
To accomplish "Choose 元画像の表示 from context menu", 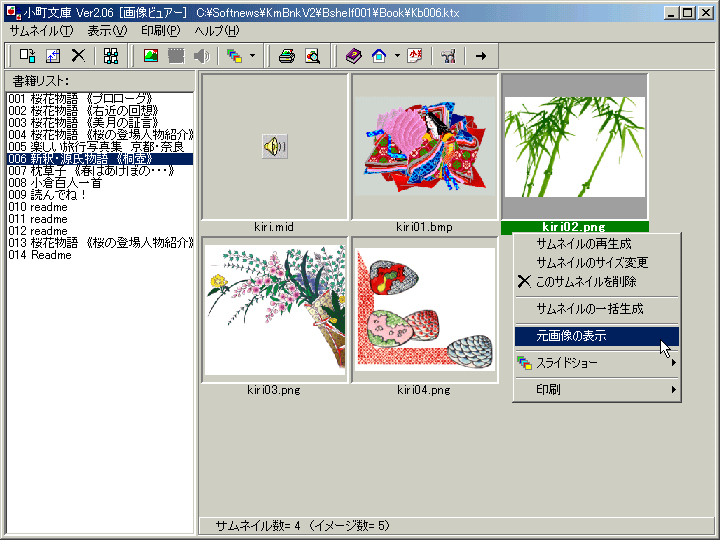I will point(596,336).
